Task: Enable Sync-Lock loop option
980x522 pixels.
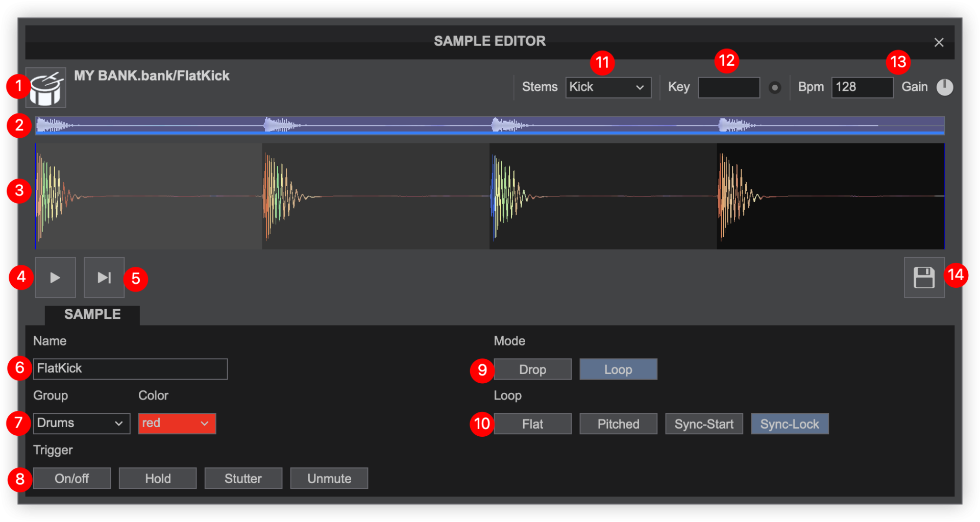Action: [789, 424]
